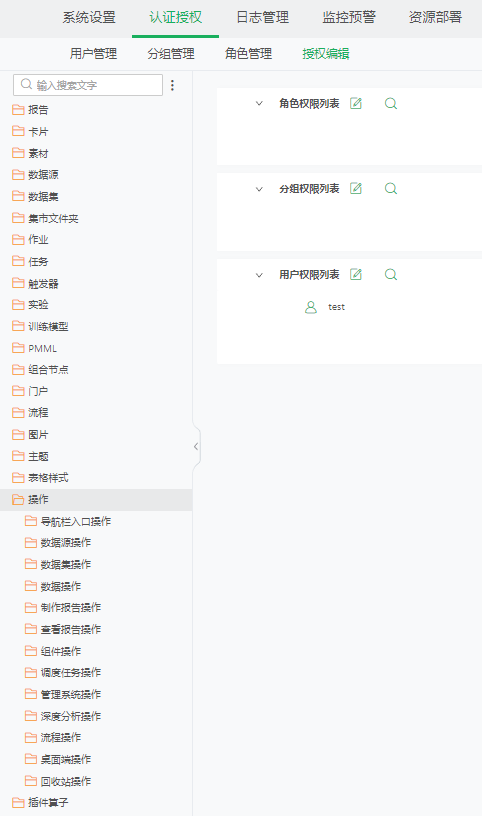Select the 实验 folder
Screen dimensions: 482x816
tap(38, 304)
